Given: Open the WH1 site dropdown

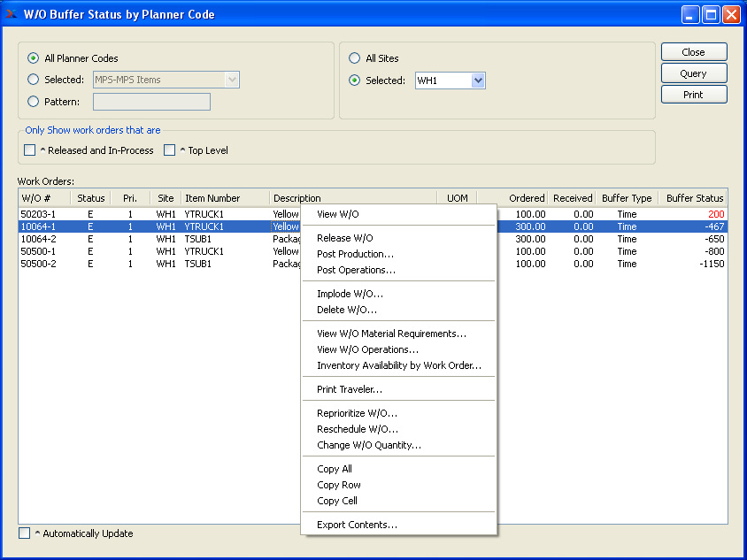Looking at the screenshot, I should coord(478,81).
